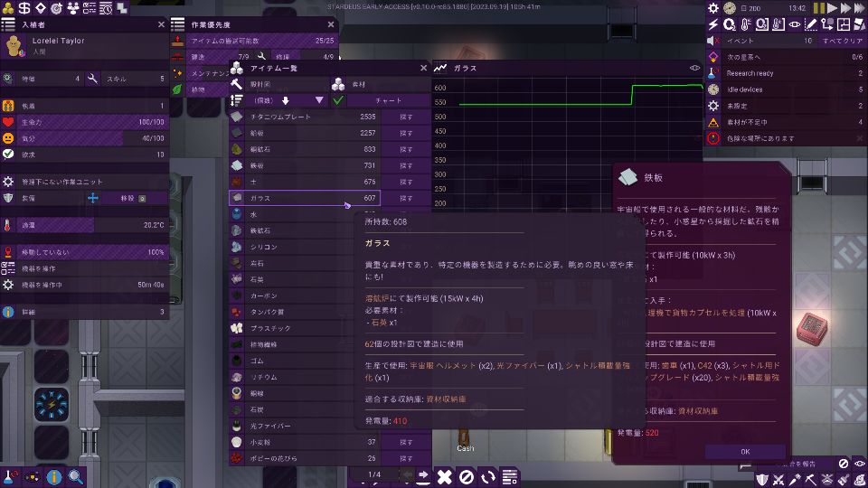
Task: Mute event sound with speaker icon
Action: click(x=713, y=41)
